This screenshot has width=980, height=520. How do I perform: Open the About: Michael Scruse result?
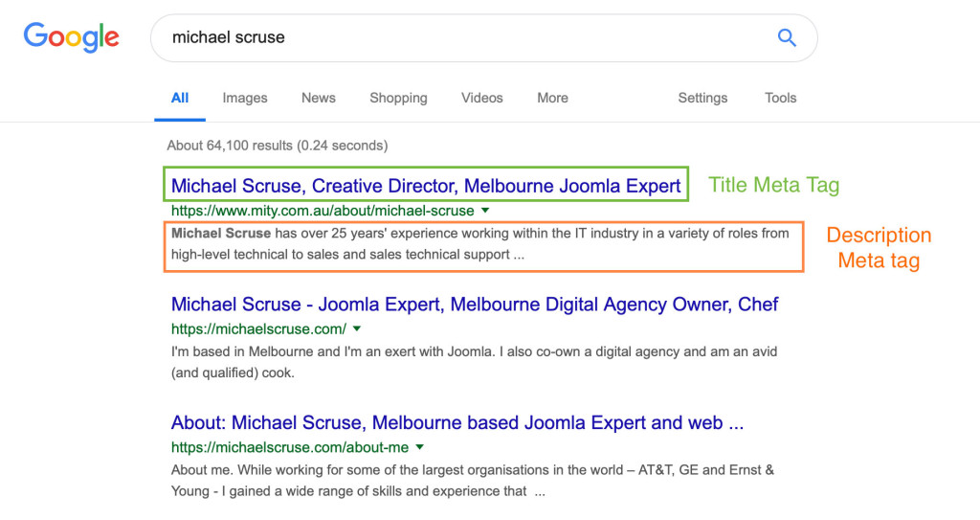(457, 422)
